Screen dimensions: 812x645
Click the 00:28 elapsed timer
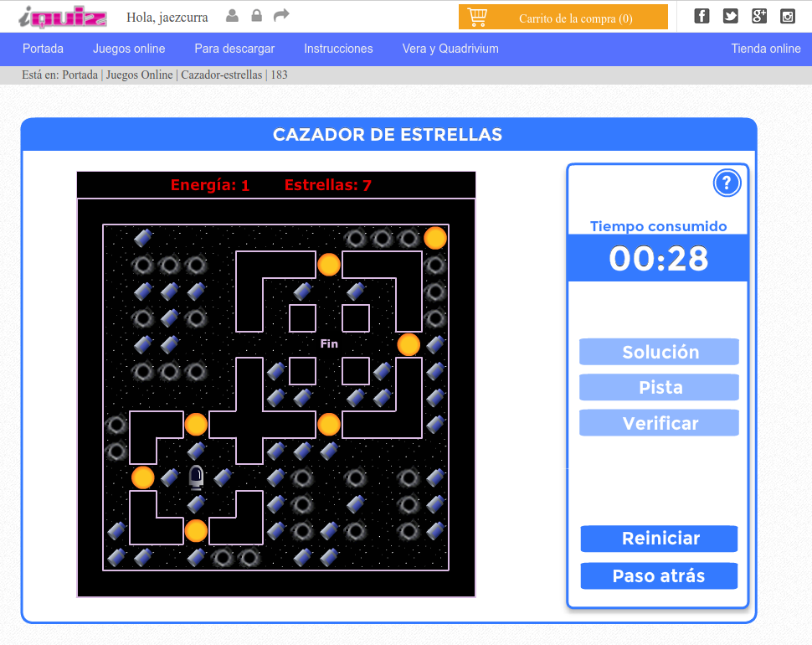(x=658, y=258)
